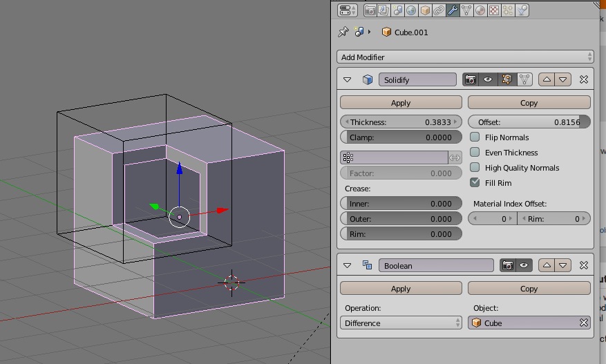
Task: Open the World properties tab (globe icon)
Action: point(411,10)
